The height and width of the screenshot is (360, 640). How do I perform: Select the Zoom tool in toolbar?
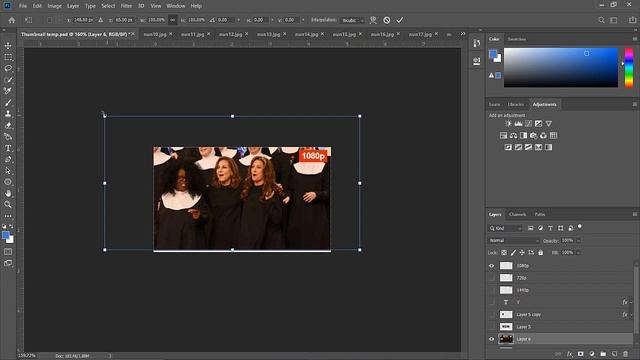pos(8,204)
